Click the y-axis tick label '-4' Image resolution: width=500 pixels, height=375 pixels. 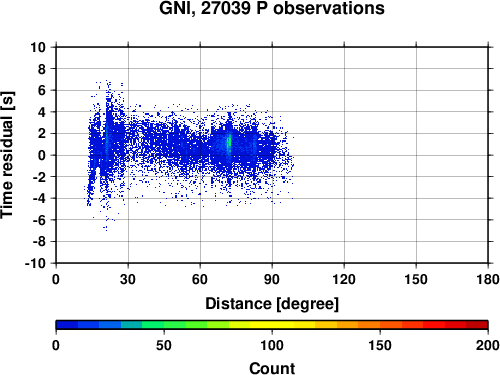[39, 198]
